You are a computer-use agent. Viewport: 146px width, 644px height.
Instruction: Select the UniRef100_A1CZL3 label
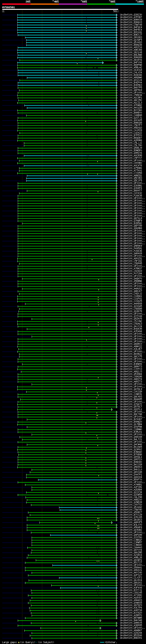(x=131, y=103)
